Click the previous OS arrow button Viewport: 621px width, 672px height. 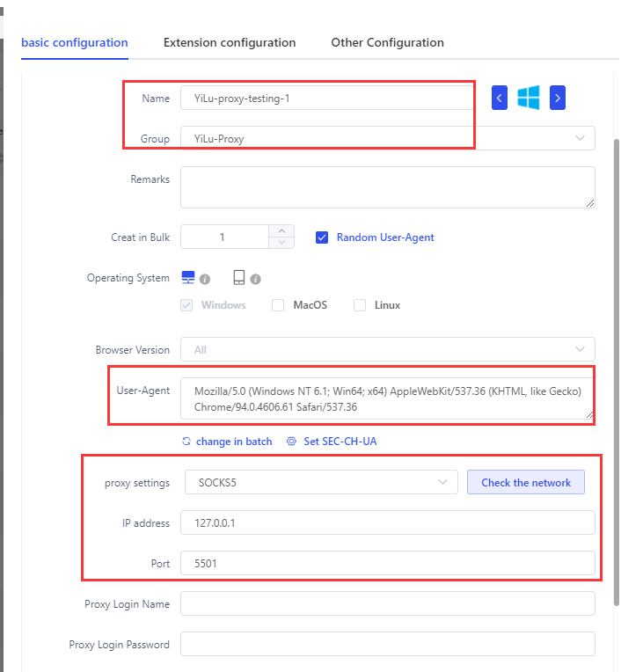pos(500,98)
